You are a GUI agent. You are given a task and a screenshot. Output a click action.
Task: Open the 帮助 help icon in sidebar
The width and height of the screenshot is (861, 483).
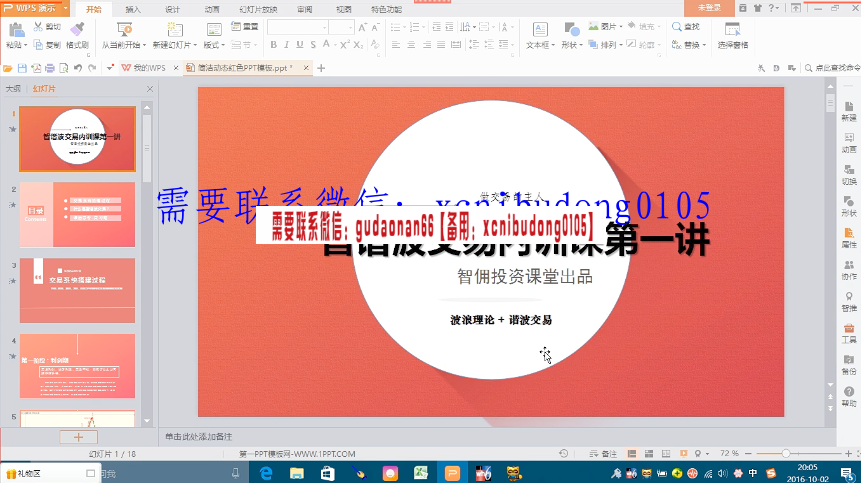849,398
